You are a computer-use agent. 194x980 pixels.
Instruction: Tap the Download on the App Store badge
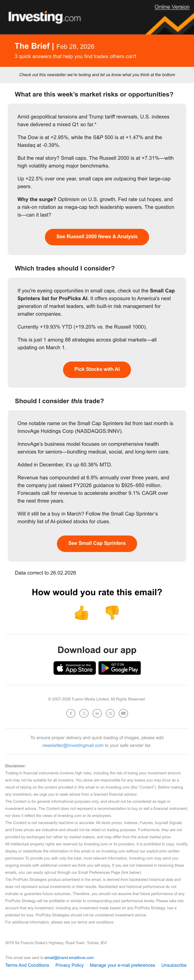tap(75, 668)
